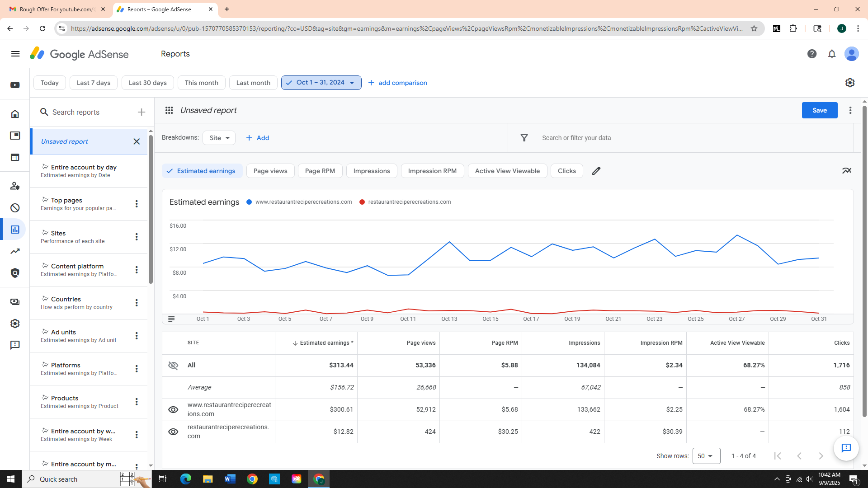Open options for Countries report

pyautogui.click(x=137, y=303)
